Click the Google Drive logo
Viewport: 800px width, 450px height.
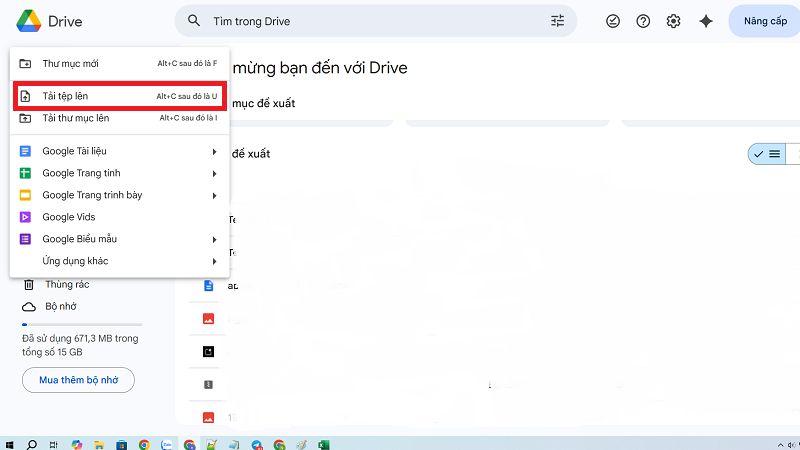point(28,21)
